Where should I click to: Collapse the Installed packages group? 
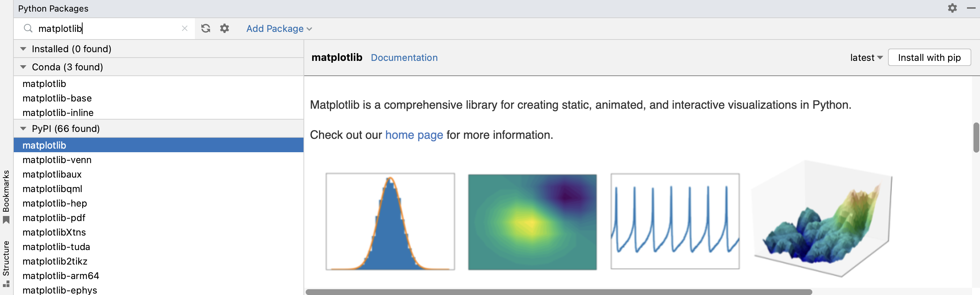click(23, 49)
